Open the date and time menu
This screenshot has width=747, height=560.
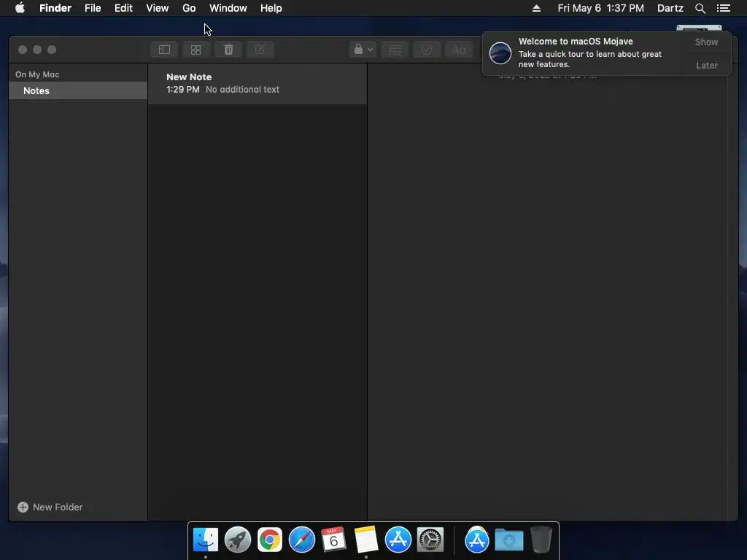(601, 8)
